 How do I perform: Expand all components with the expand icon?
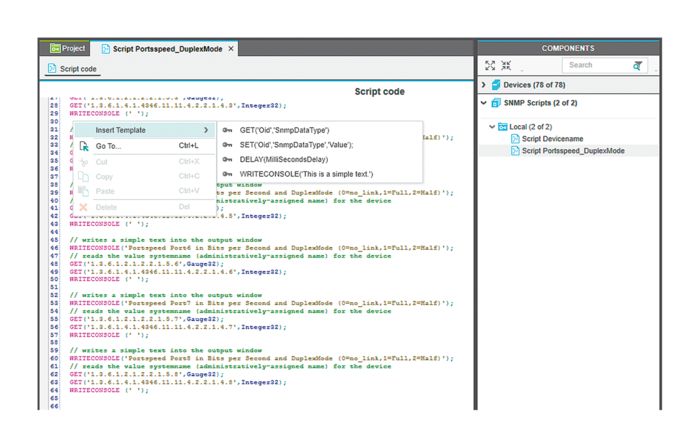pos(490,66)
